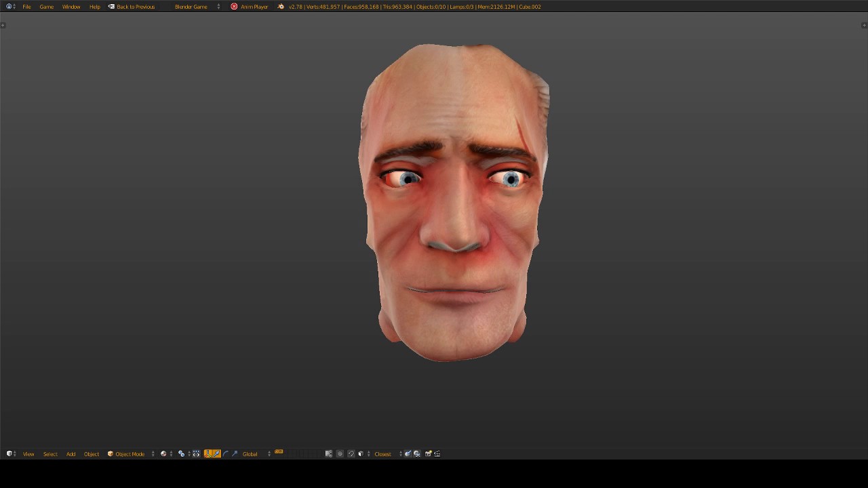This screenshot has width=868, height=488.
Task: Click the lock camera and layers icon
Action: pyautogui.click(x=329, y=454)
